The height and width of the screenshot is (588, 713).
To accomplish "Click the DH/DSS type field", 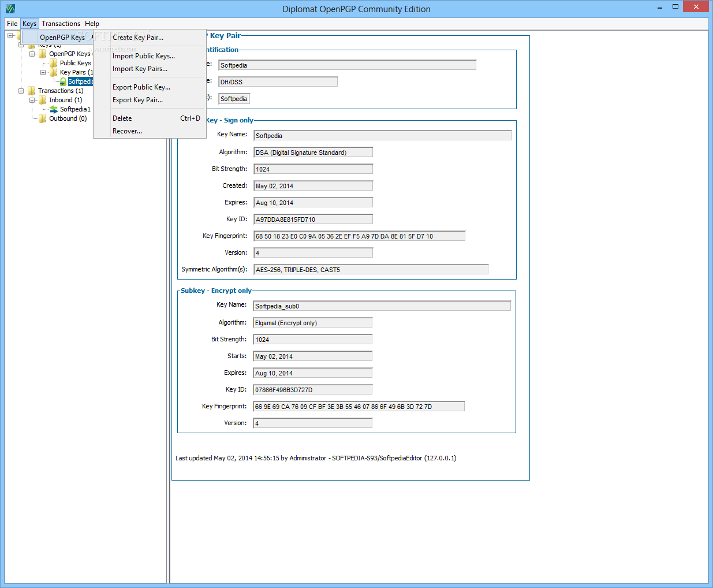I will [278, 82].
